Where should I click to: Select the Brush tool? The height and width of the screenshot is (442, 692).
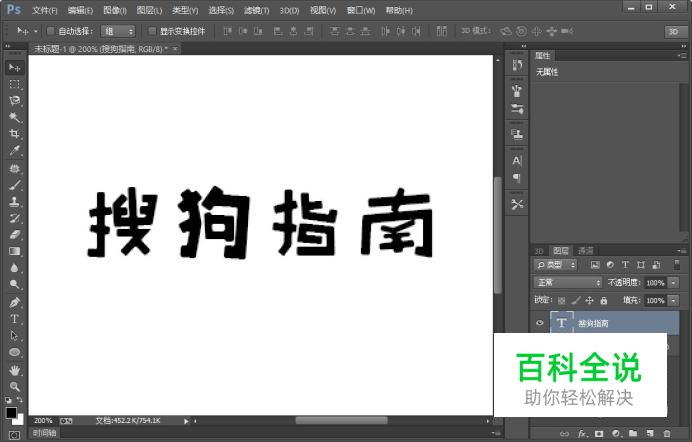[14, 185]
